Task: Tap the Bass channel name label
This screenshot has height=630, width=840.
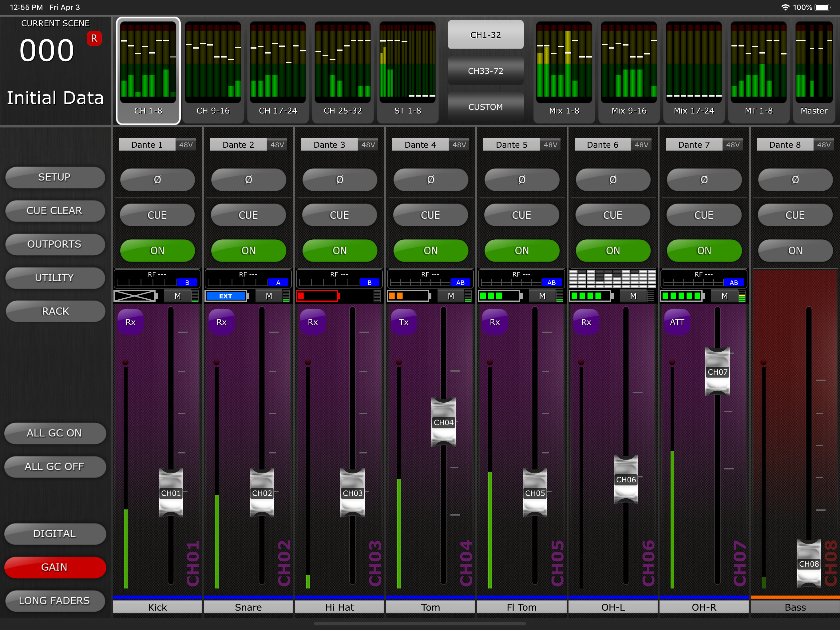Action: point(795,607)
